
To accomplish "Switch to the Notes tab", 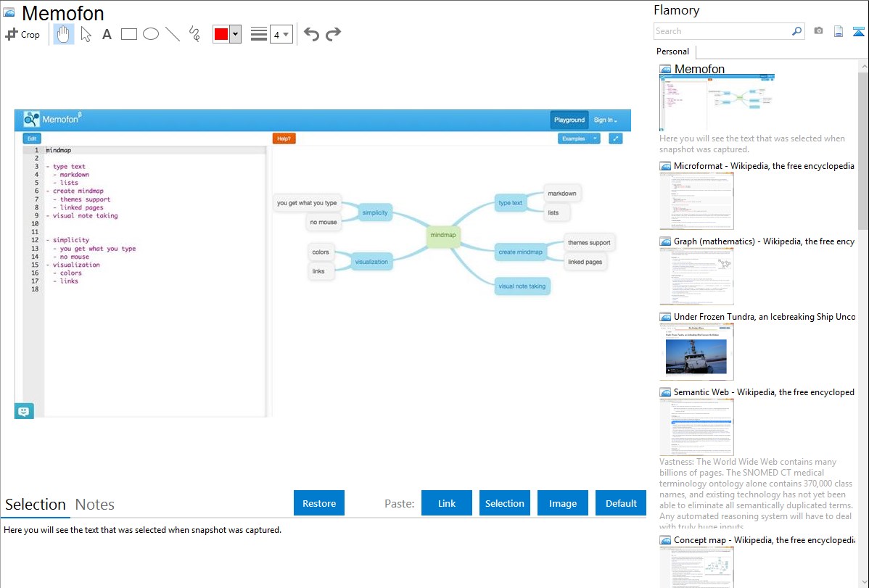I will click(x=95, y=505).
